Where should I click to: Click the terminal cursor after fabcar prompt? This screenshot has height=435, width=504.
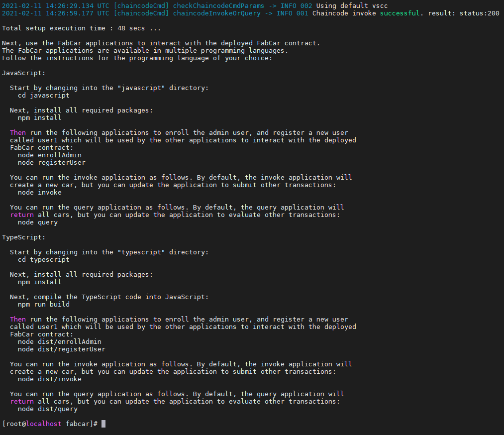(x=103, y=424)
